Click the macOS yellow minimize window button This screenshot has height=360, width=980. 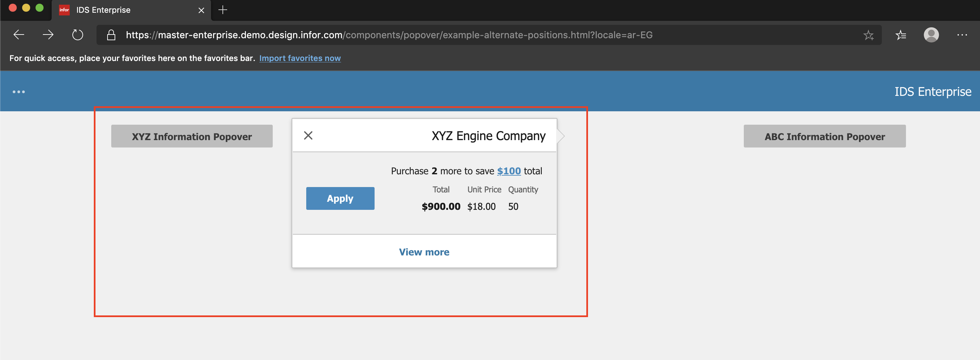click(26, 8)
